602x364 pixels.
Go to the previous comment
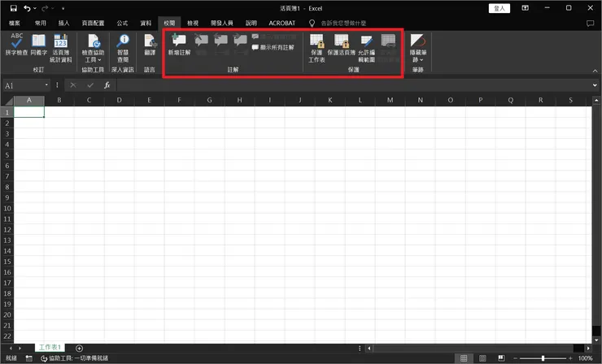[x=220, y=40]
